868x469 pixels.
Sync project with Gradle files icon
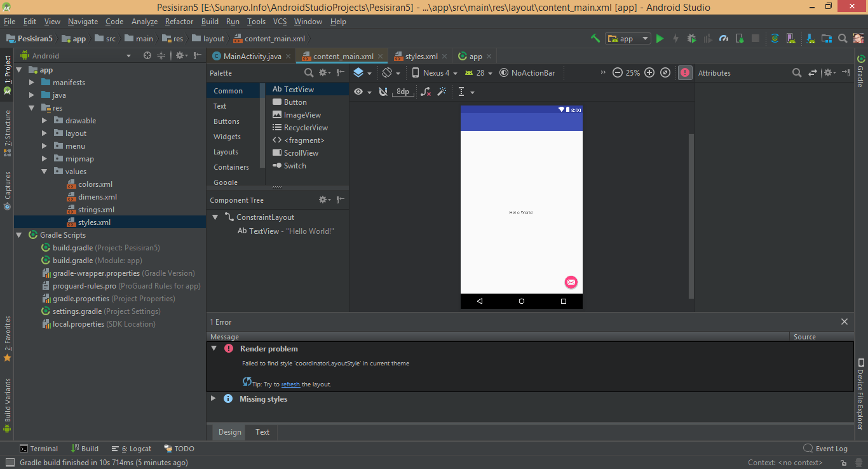[775, 39]
